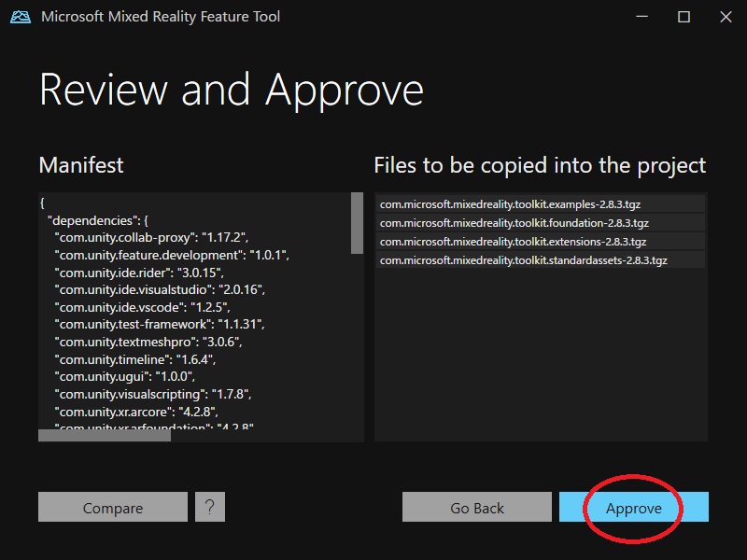Image resolution: width=747 pixels, height=560 pixels.
Task: Select toolkit.standardassets-2.8.3.tgz file entry
Action: coord(541,260)
